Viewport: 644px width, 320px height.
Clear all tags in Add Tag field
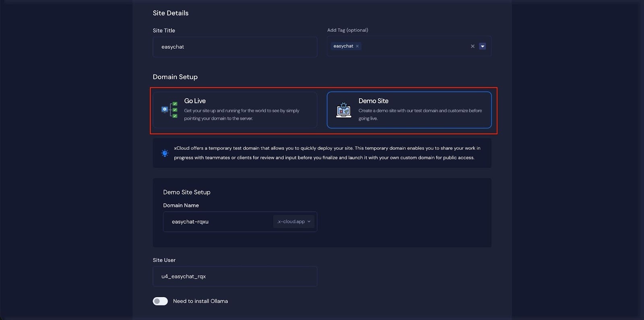pos(473,46)
